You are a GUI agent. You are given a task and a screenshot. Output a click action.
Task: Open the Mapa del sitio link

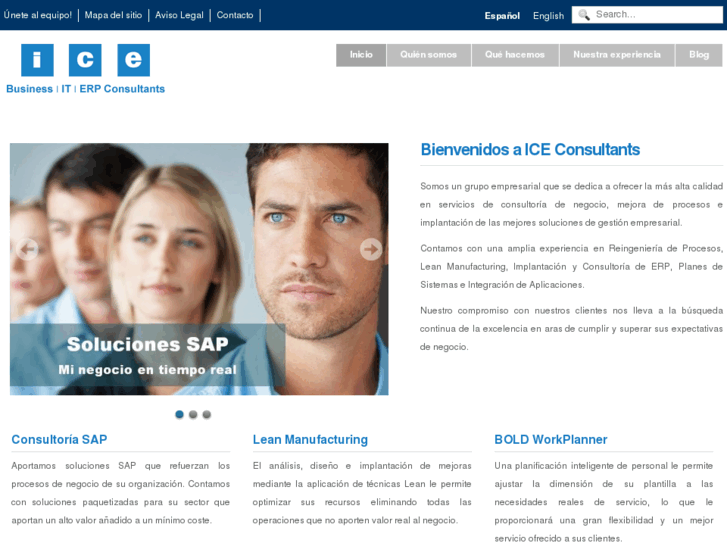(x=113, y=15)
